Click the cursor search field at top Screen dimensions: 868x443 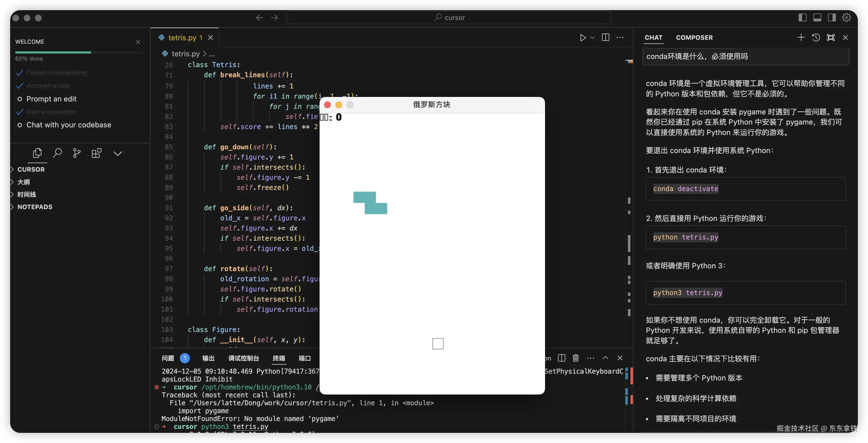(x=448, y=17)
